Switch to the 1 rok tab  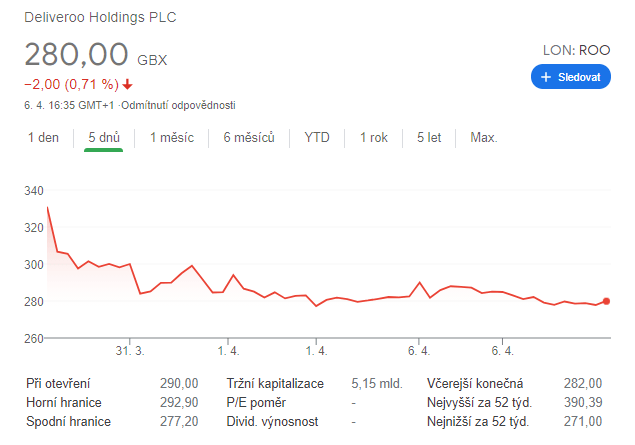click(x=373, y=138)
